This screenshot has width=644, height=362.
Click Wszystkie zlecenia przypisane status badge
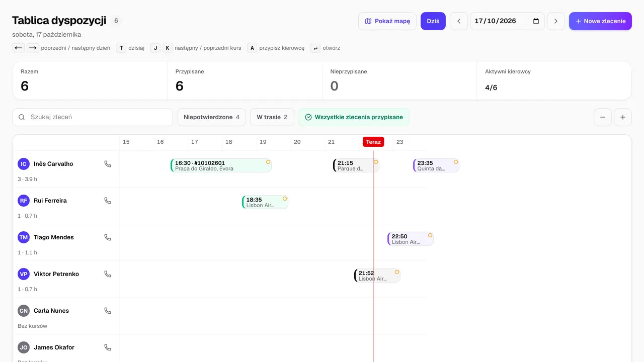354,117
